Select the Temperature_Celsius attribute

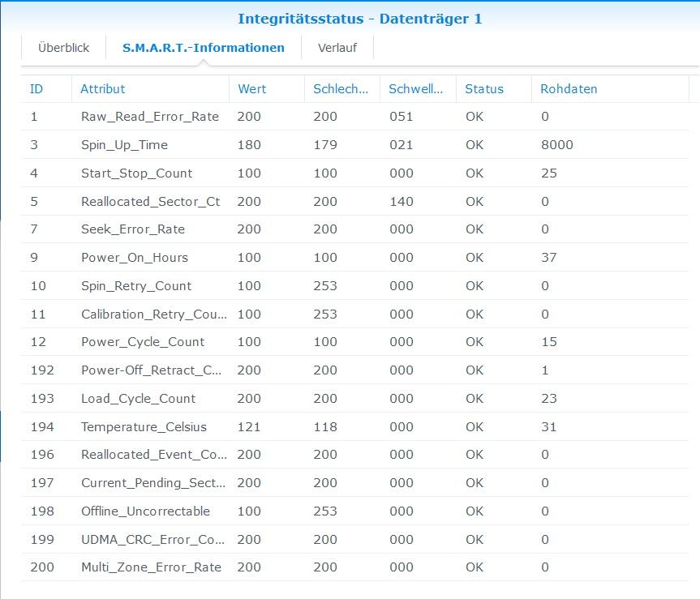tap(144, 427)
